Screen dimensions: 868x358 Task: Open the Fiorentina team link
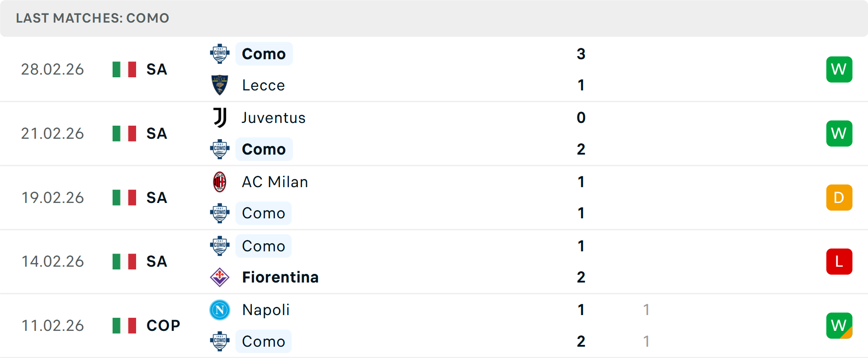280,277
